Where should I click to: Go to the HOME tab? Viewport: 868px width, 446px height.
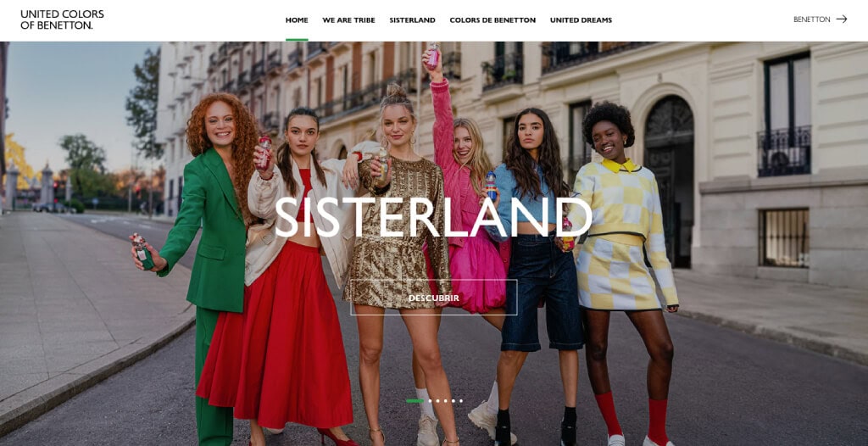pyautogui.click(x=297, y=20)
